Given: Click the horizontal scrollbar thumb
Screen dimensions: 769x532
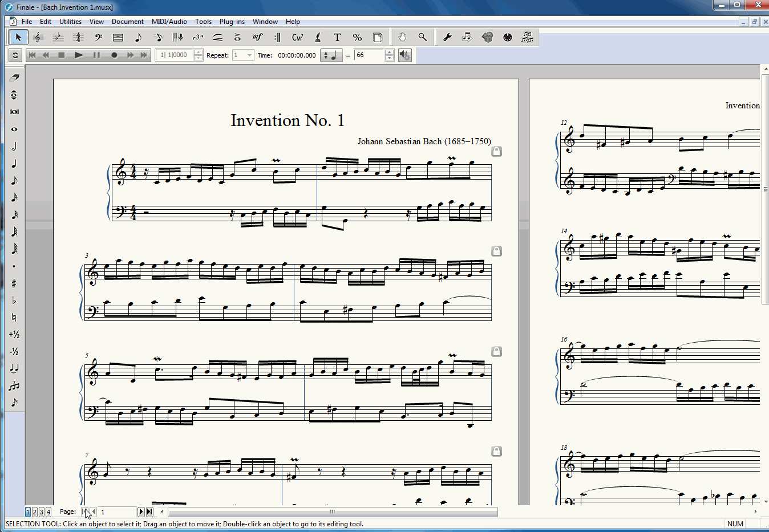Looking at the screenshot, I should 333,512.
